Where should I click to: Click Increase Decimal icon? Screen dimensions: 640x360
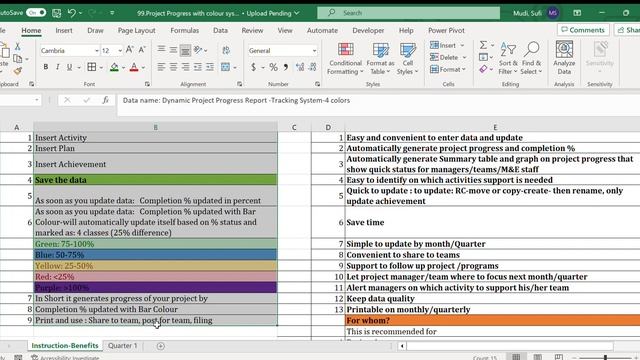[x=300, y=67]
